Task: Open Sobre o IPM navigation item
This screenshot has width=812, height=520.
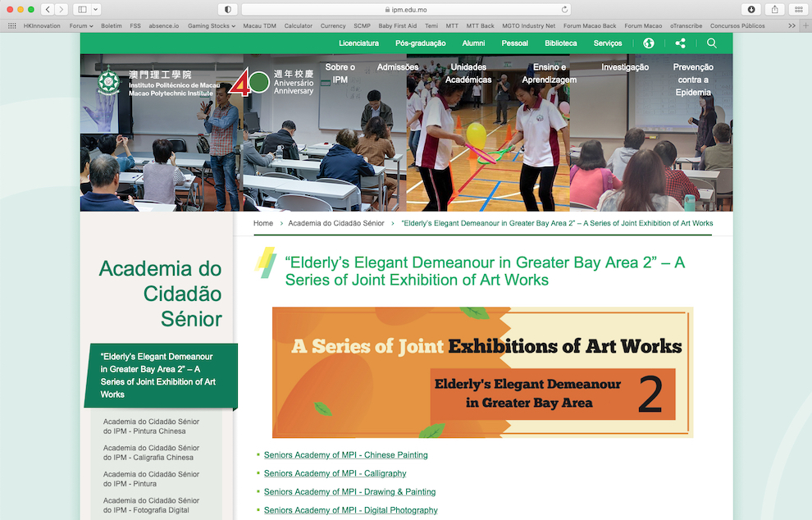Action: (x=340, y=74)
